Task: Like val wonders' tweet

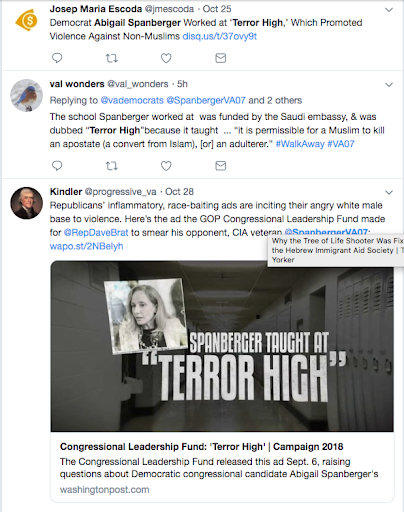Action: (166, 166)
